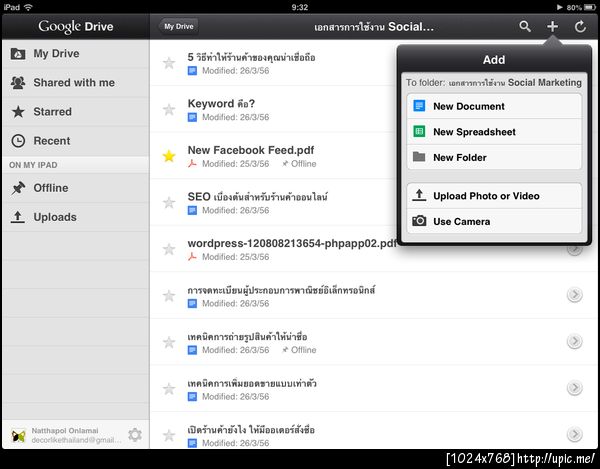600x469 pixels.
Task: Open New Facebook Feed.pdf file title
Action: point(251,150)
